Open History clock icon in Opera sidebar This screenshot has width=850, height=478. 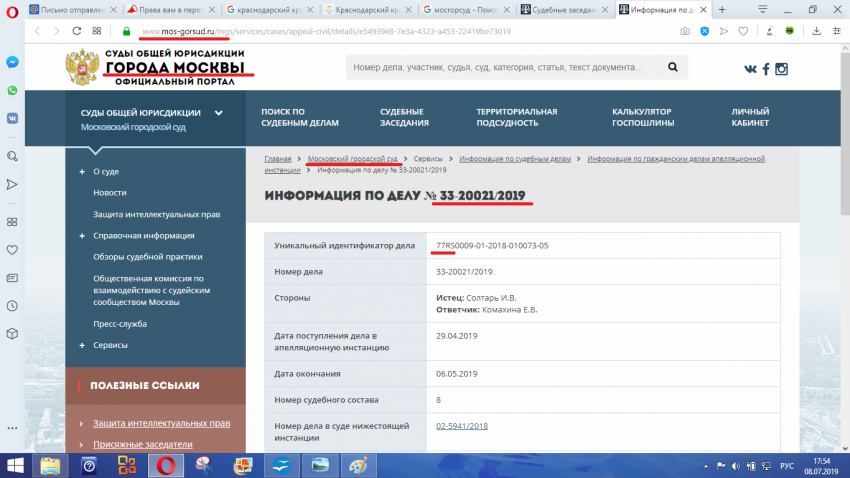coord(12,278)
